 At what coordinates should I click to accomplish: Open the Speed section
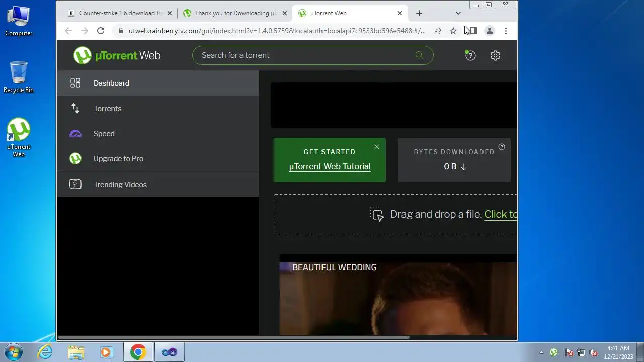pos(158,133)
